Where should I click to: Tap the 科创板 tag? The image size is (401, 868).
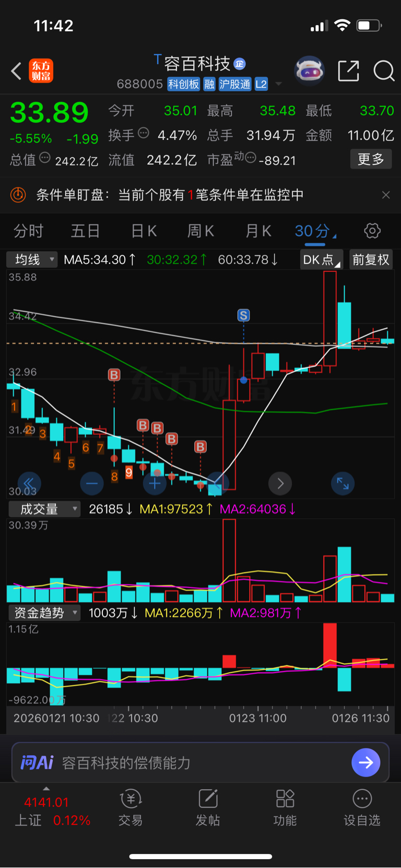(184, 84)
